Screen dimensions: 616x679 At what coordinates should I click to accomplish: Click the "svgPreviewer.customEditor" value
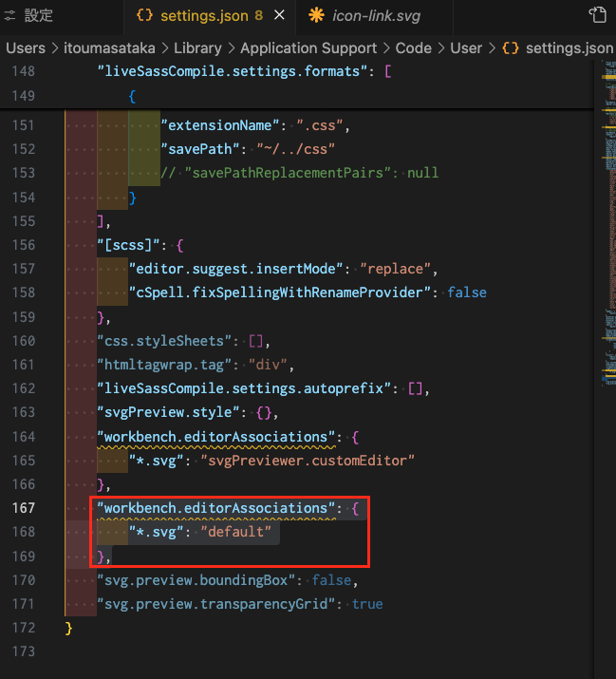(x=308, y=461)
